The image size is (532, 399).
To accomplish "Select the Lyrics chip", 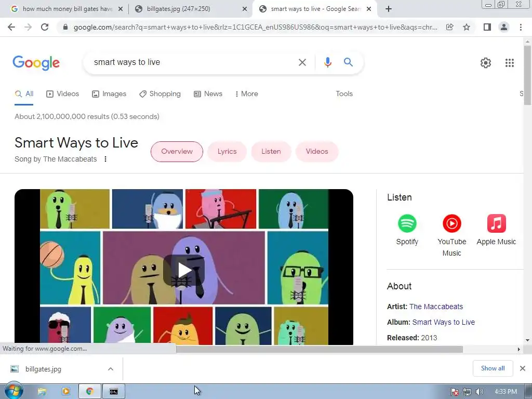I will 227,152.
